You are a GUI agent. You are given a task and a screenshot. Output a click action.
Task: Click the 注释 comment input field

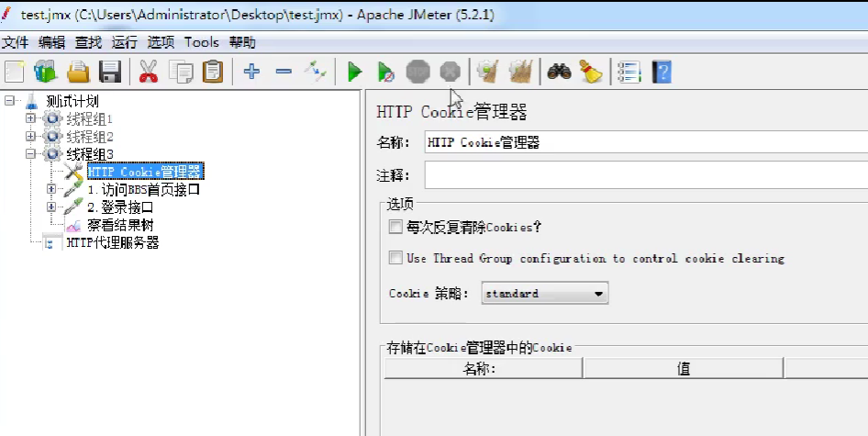coord(645,175)
